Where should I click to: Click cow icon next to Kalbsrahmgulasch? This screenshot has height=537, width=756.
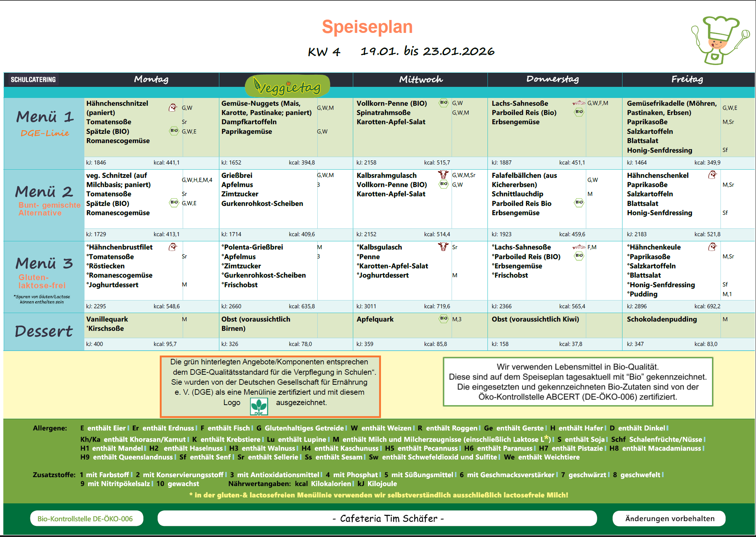point(443,174)
